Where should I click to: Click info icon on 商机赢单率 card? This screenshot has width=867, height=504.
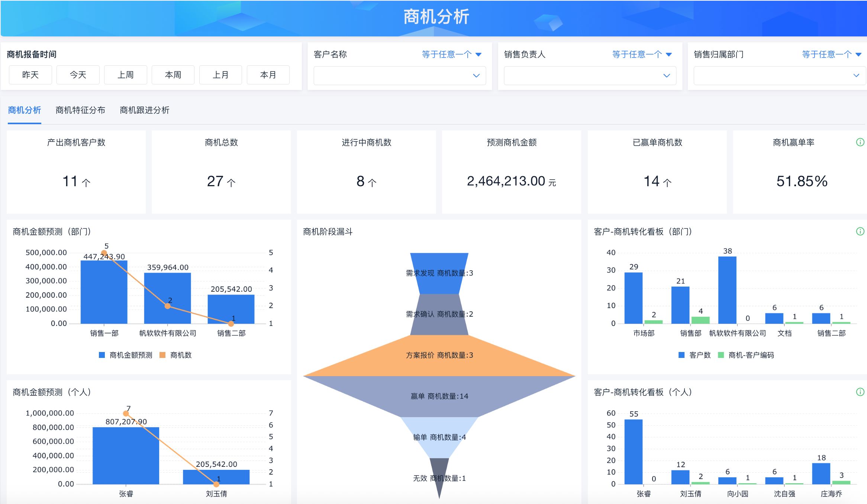pos(860,142)
